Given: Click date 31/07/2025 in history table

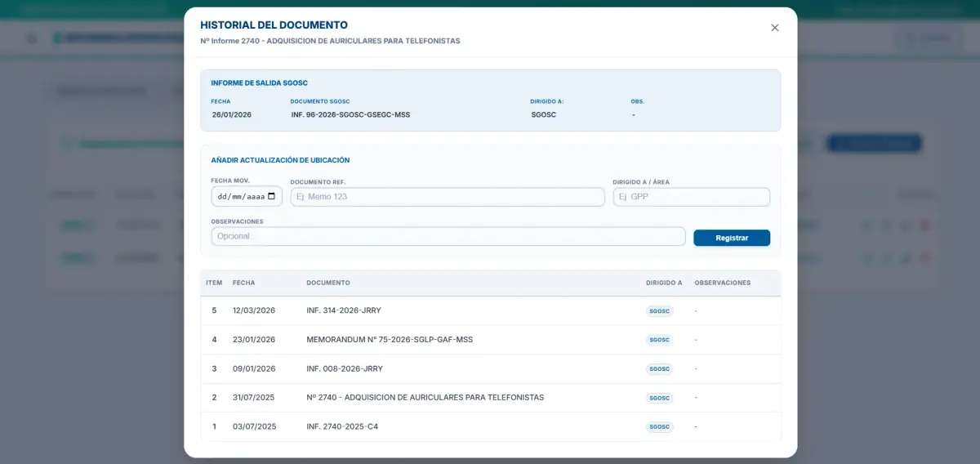Looking at the screenshot, I should point(254,398).
